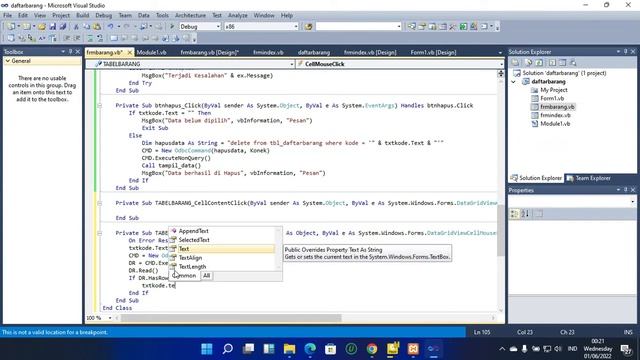The width and height of the screenshot is (640, 360).
Task: Open the File menu
Action: tap(7, 15)
